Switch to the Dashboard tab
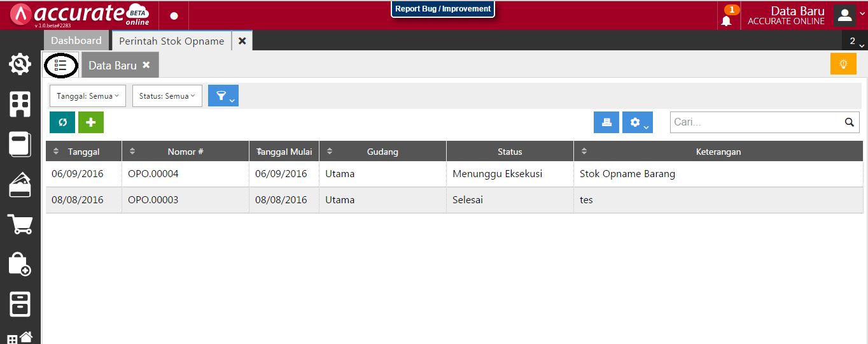The height and width of the screenshot is (344, 868). [x=76, y=41]
